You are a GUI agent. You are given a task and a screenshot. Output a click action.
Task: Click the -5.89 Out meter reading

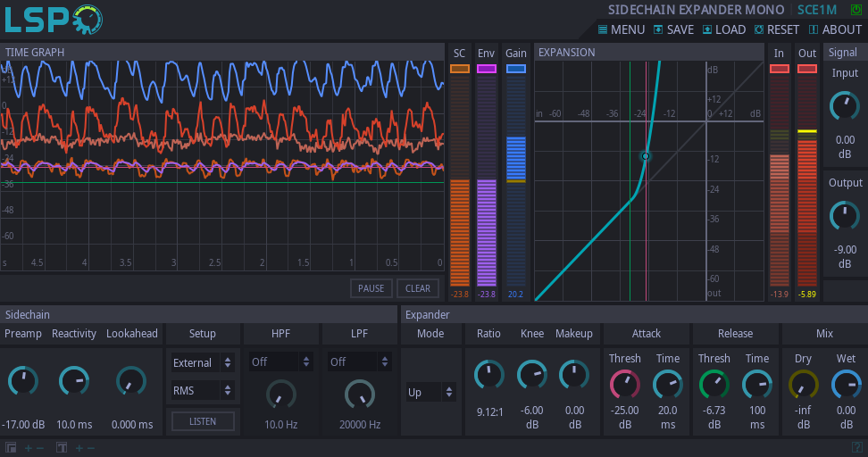[807, 295]
